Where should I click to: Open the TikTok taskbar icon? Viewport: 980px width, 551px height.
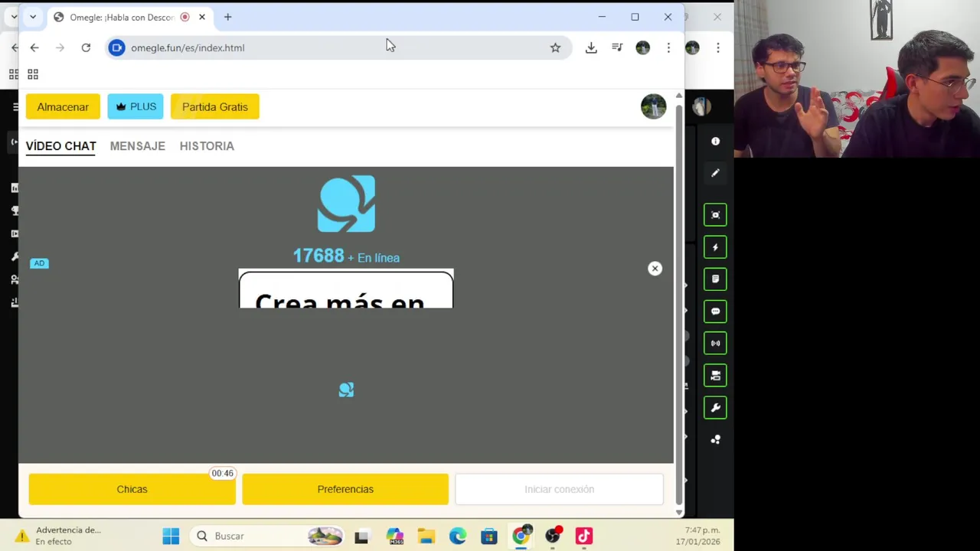(x=584, y=536)
